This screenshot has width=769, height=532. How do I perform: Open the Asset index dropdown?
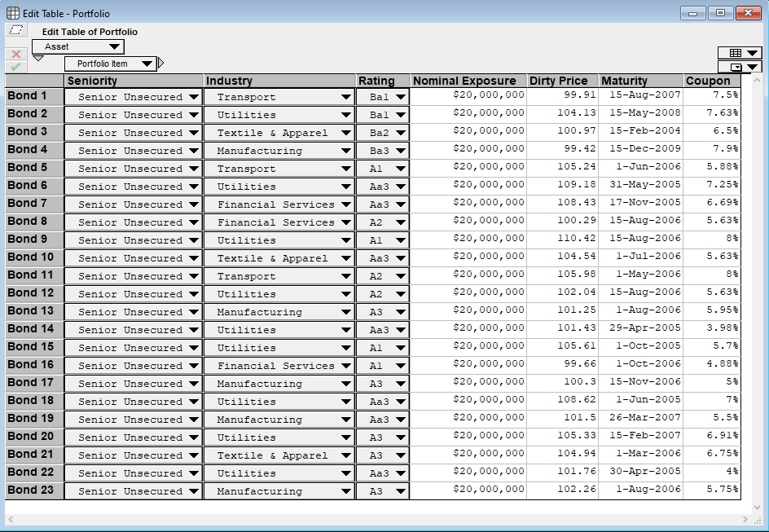coord(78,47)
